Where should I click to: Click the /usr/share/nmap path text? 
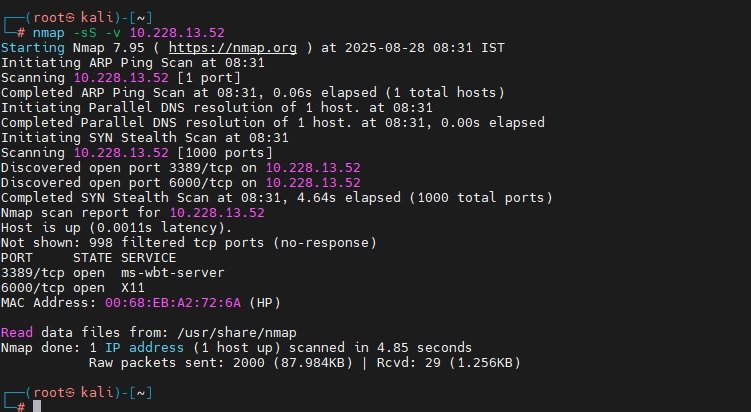click(x=237, y=333)
